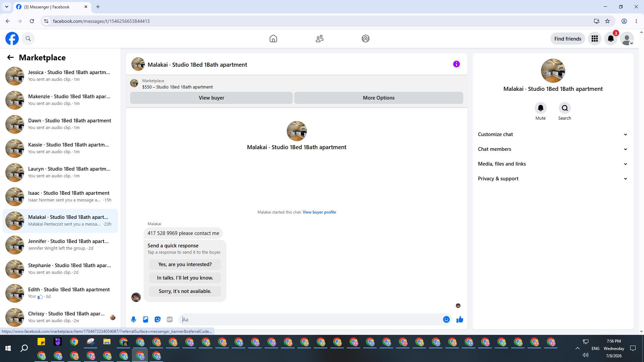Go back from Marketplace chat list
644x362 pixels.
[10, 57]
